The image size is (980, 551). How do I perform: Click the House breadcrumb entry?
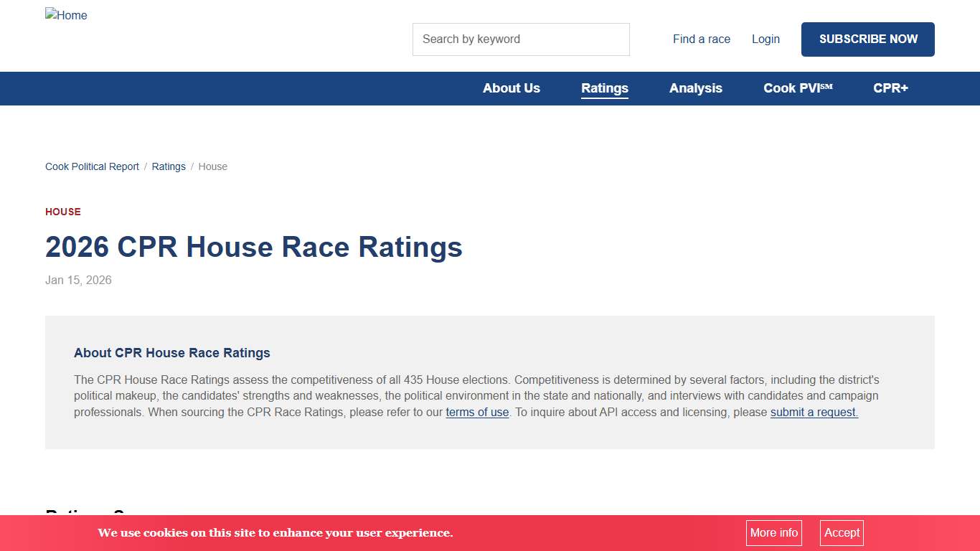(x=212, y=166)
